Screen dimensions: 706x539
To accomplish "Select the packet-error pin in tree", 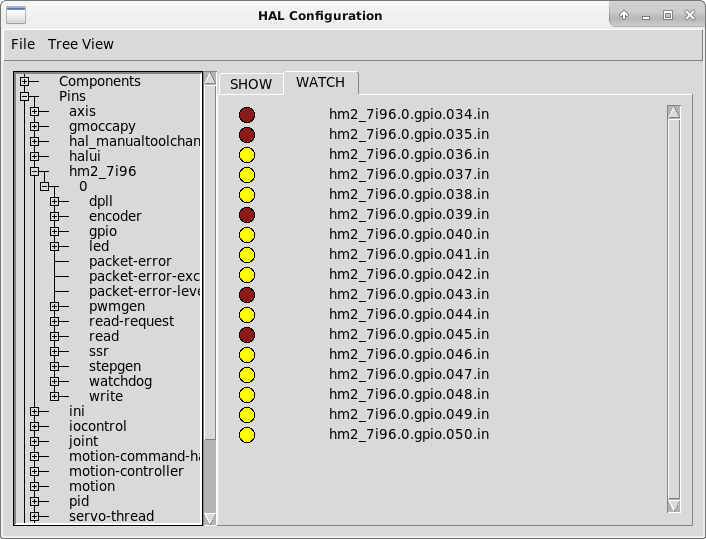I will (130, 261).
